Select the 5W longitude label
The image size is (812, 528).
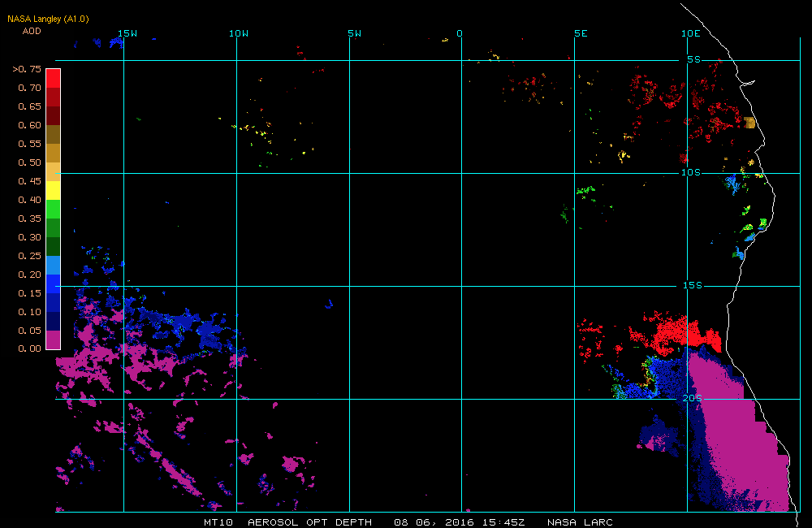tap(355, 33)
